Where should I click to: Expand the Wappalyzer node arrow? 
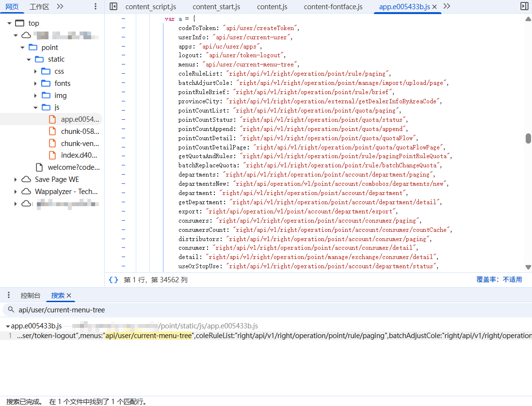15,192
